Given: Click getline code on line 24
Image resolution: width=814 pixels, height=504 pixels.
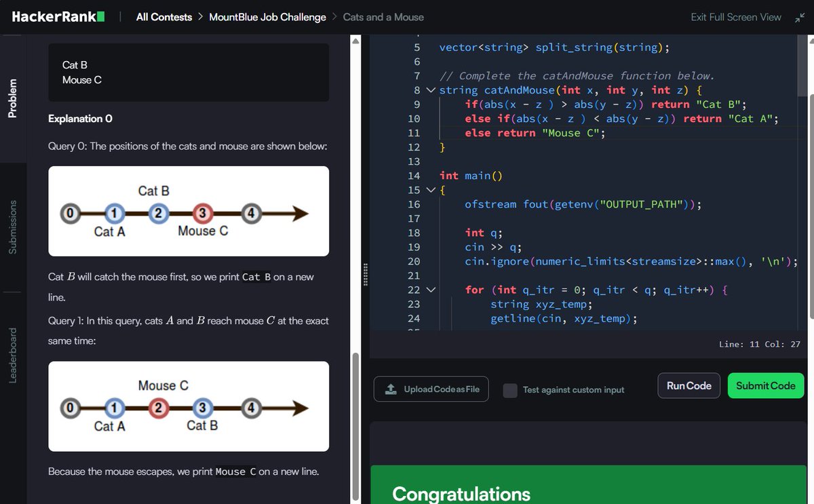Looking at the screenshot, I should coord(564,318).
